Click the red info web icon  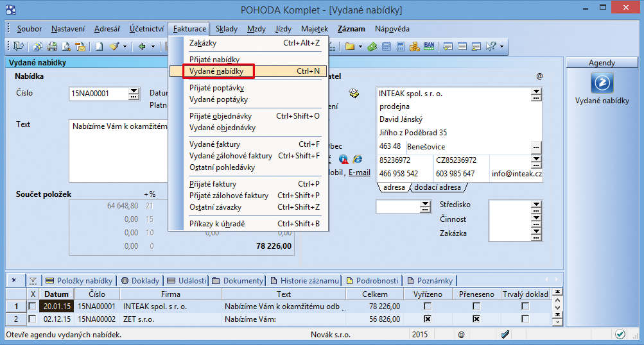point(344,159)
